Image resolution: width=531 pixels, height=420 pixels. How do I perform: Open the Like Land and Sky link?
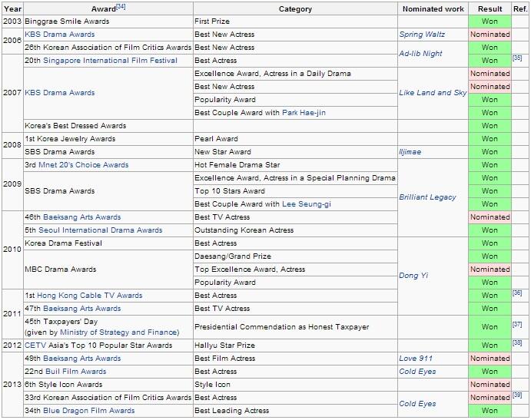(x=433, y=93)
